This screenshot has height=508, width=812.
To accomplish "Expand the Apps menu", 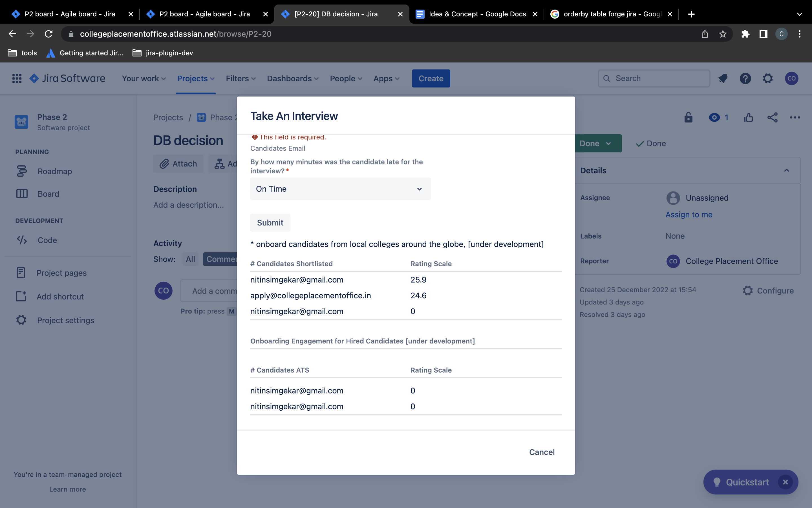I will pyautogui.click(x=386, y=78).
